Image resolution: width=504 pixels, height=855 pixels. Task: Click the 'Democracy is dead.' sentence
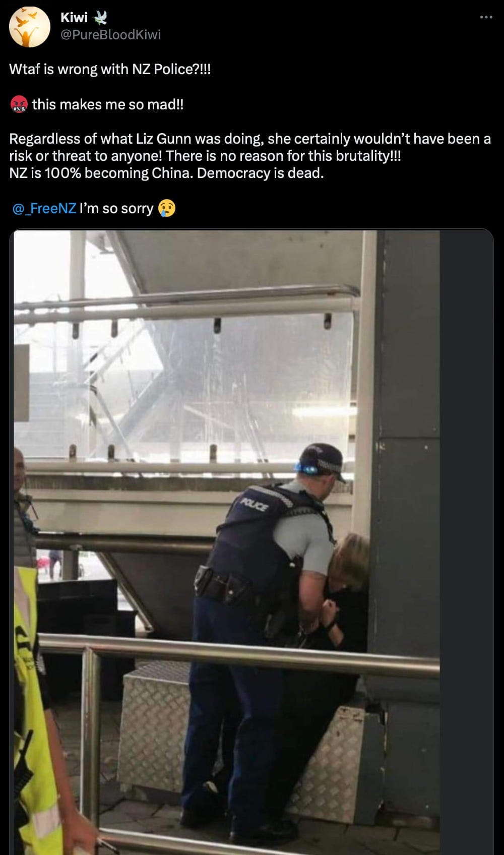click(261, 173)
